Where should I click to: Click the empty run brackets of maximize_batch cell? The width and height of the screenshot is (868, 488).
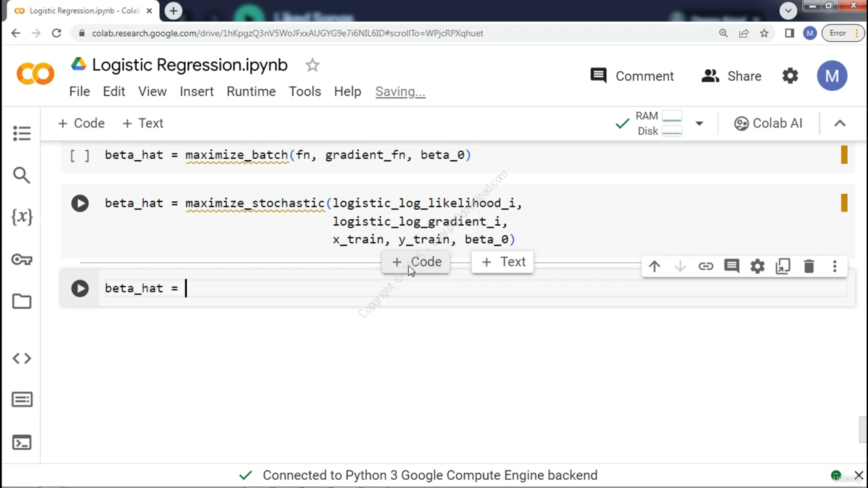point(80,155)
